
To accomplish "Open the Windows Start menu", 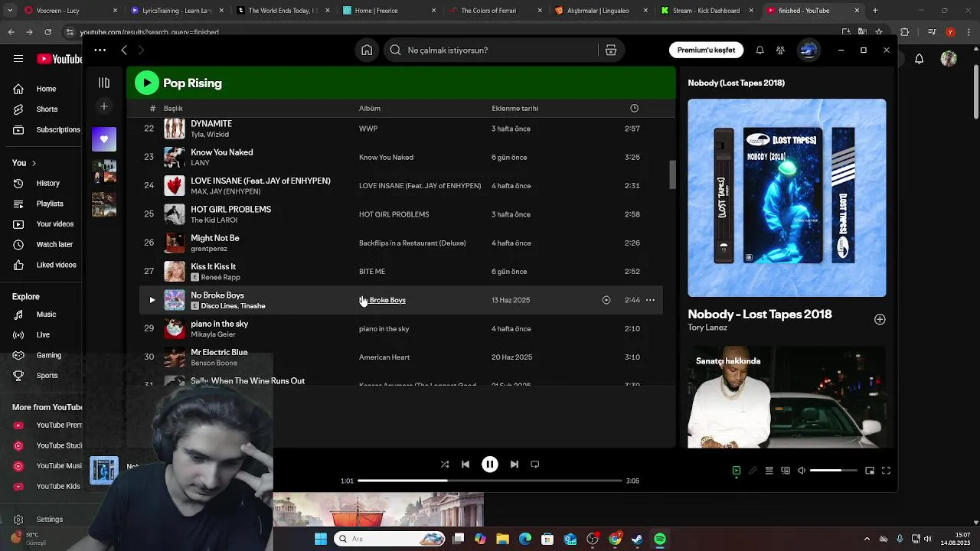I will [321, 539].
